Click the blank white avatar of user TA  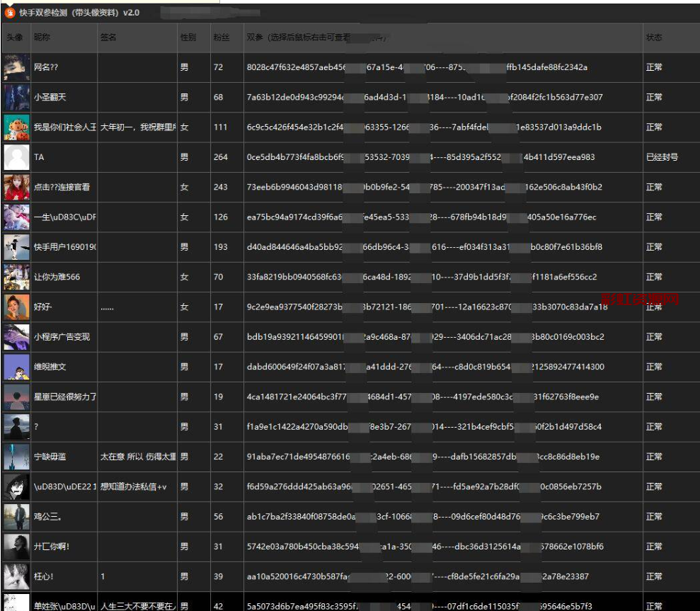16,157
